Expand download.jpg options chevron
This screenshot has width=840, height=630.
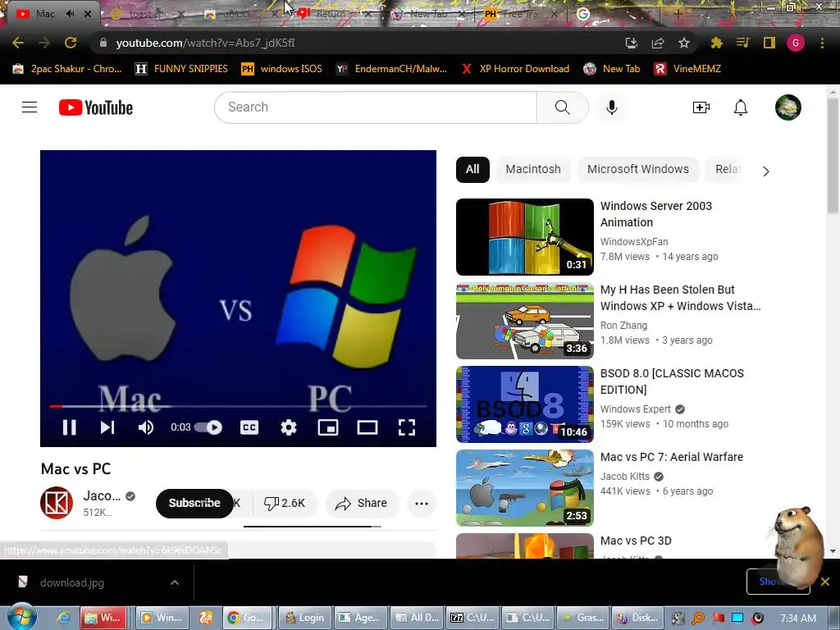click(x=175, y=582)
